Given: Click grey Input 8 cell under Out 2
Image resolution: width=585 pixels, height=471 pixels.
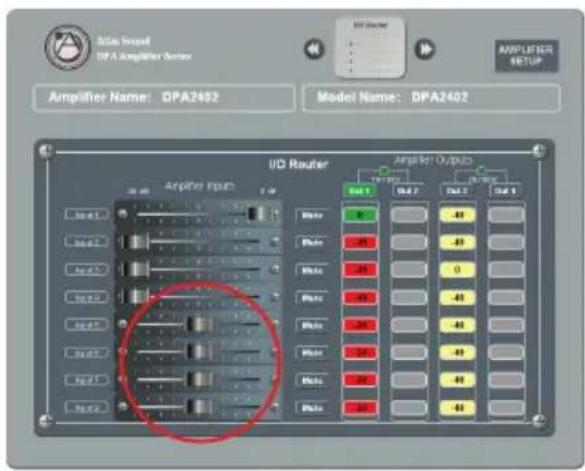Looking at the screenshot, I should tap(409, 408).
